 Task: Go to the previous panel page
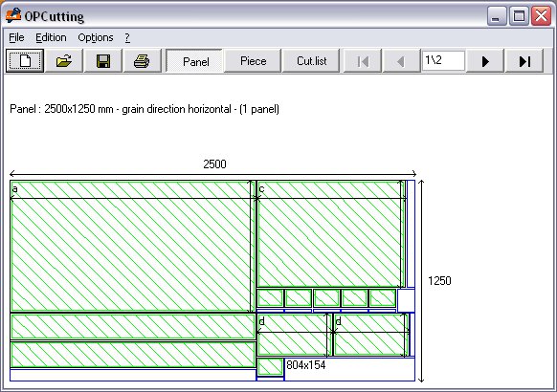click(x=401, y=61)
